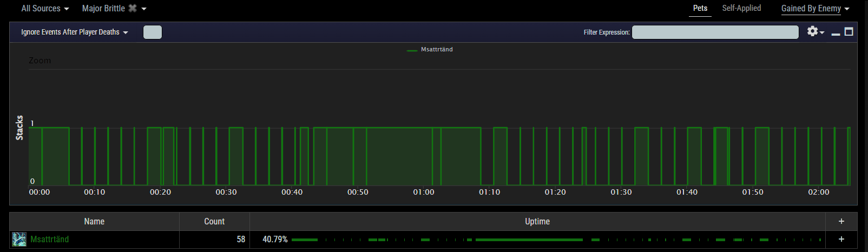Click the Zoom label on the chart
This screenshot has width=868, height=252.
click(x=40, y=61)
